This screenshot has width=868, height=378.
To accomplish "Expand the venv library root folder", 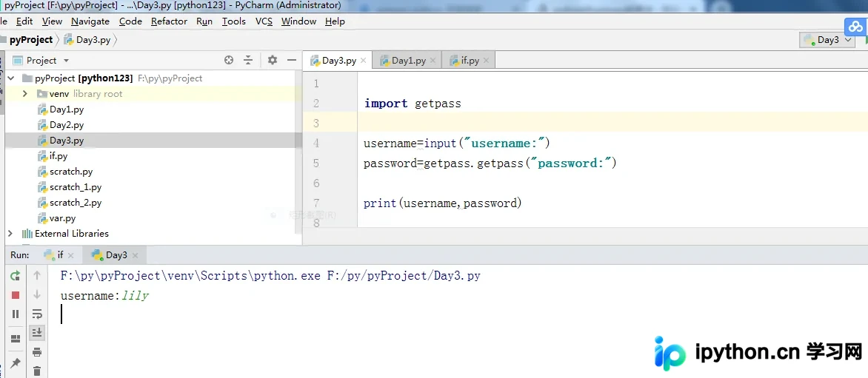I will click(x=25, y=94).
